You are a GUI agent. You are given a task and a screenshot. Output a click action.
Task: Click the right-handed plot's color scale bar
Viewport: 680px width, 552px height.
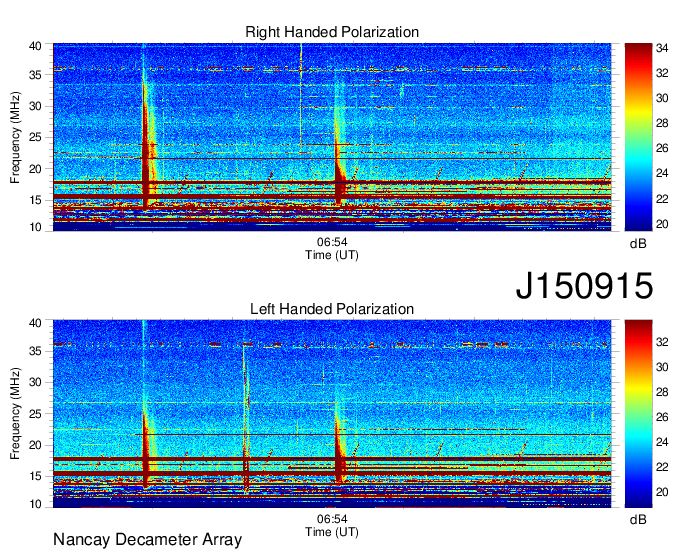638,137
